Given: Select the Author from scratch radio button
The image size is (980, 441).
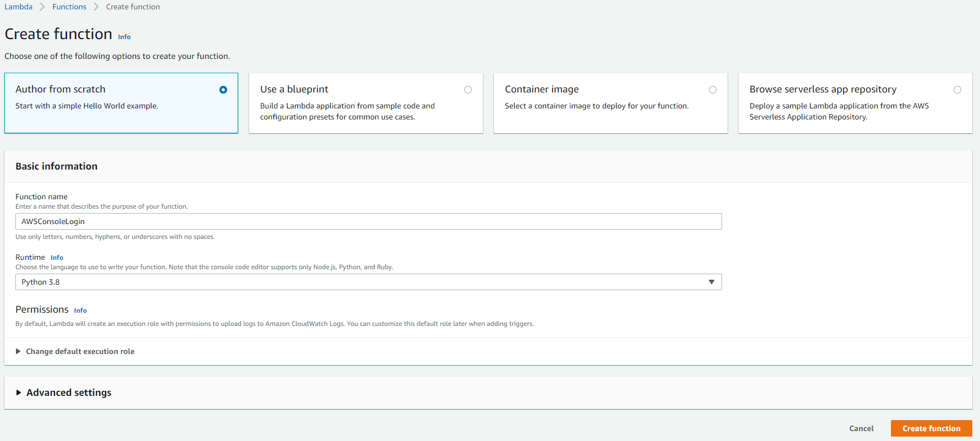Looking at the screenshot, I should 223,90.
